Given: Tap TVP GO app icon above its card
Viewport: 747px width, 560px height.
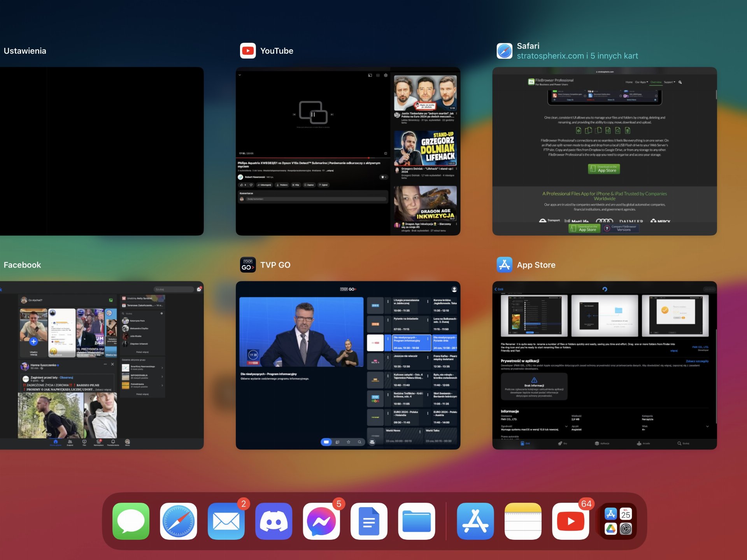Looking at the screenshot, I should (248, 265).
